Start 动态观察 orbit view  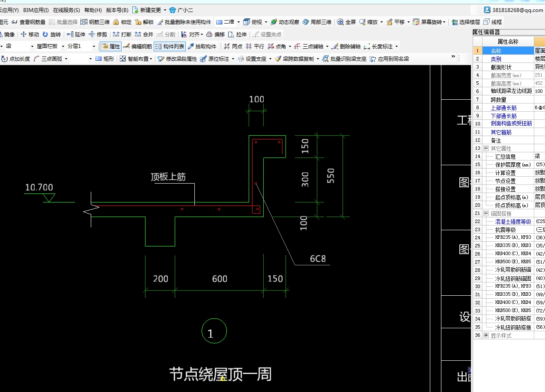tap(285, 22)
